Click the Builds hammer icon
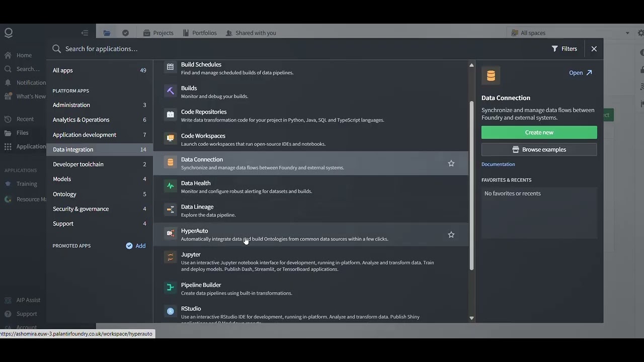Image resolution: width=644 pixels, height=362 pixels. 171,91
